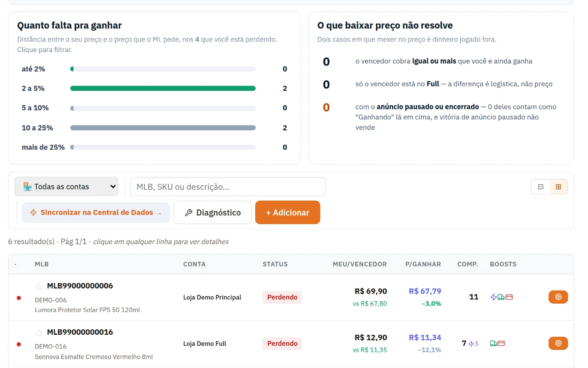Click the STATUS column header
Viewport: 588px width, 368px height.
(275, 264)
